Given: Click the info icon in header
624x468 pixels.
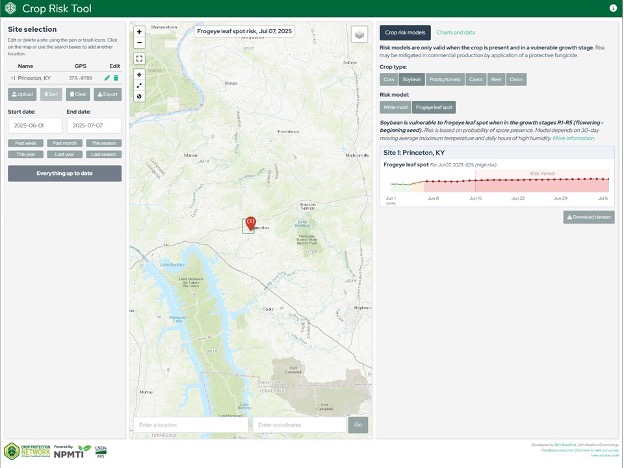Looking at the screenshot, I should (x=613, y=7).
